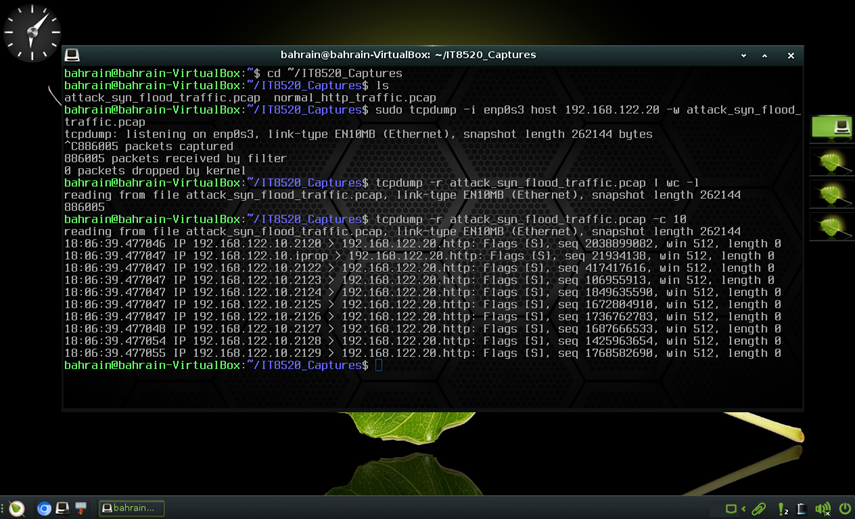Click the 'wc -l' command text

(x=682, y=183)
